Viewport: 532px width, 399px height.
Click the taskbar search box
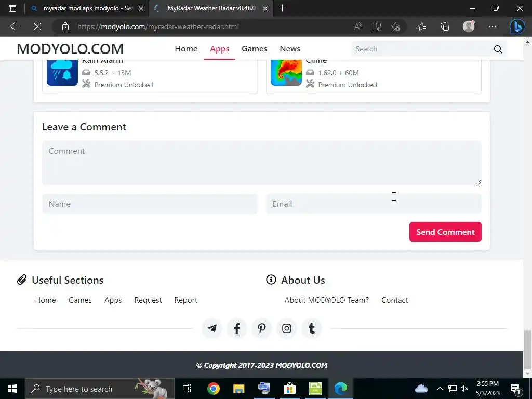tap(99, 389)
